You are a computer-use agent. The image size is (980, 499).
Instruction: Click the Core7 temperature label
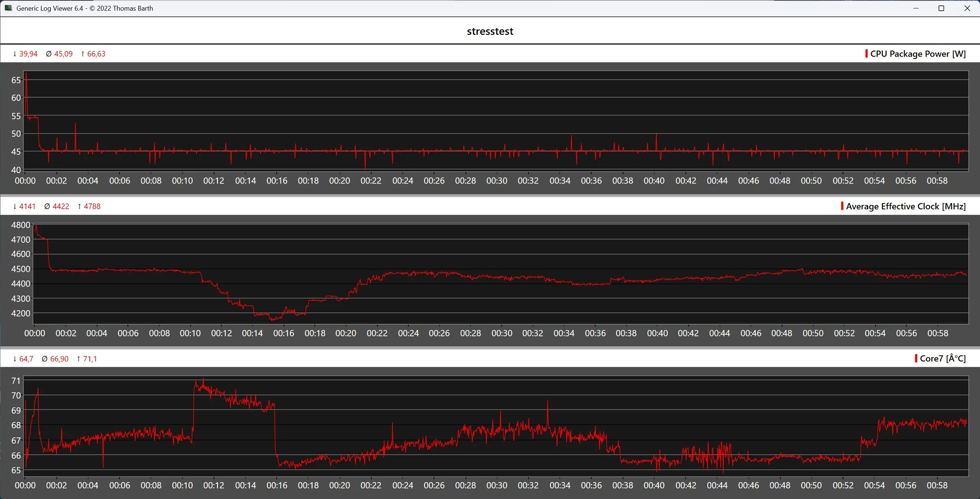coord(942,359)
